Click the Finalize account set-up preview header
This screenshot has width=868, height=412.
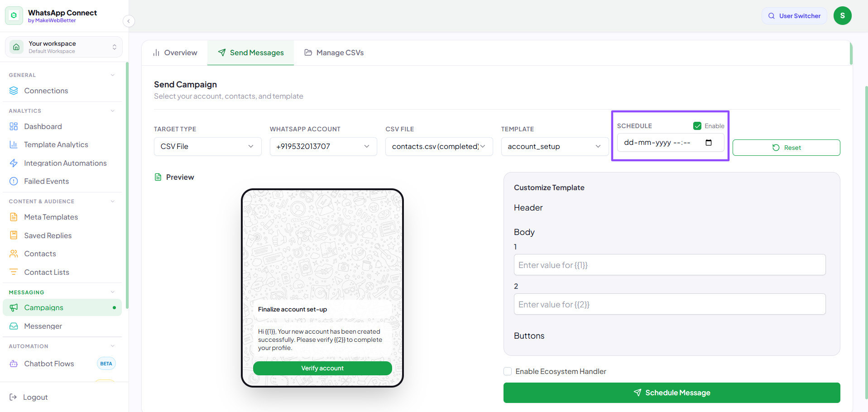[x=293, y=309]
